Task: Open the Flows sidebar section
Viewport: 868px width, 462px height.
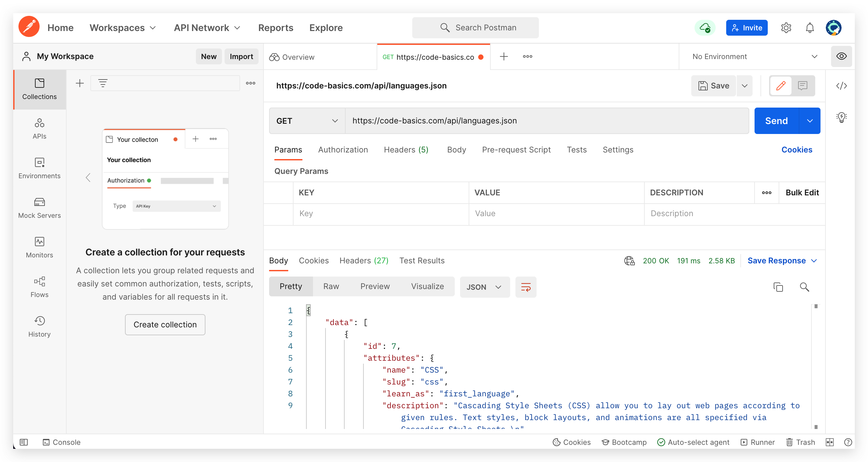Action: point(40,287)
